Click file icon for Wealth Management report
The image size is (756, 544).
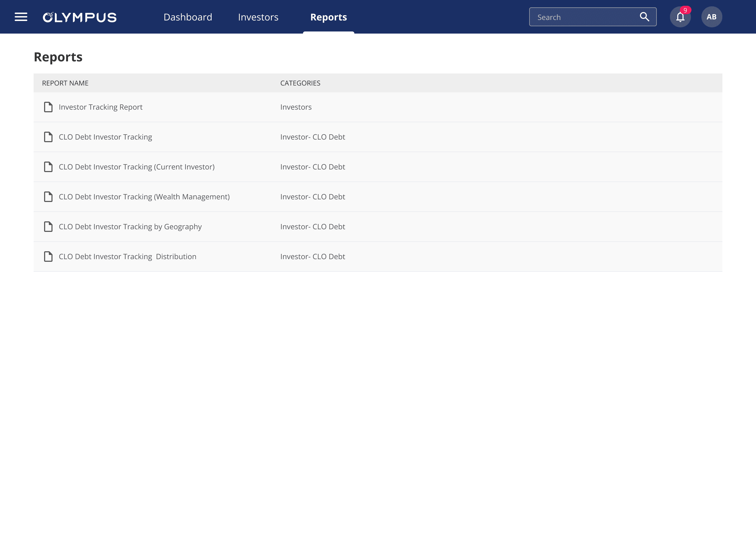(x=48, y=197)
